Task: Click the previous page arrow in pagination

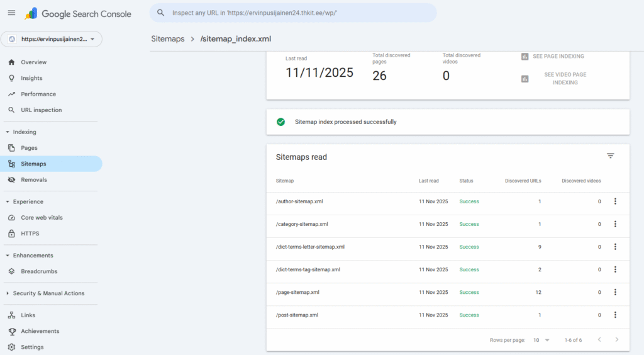Action: pyautogui.click(x=599, y=340)
